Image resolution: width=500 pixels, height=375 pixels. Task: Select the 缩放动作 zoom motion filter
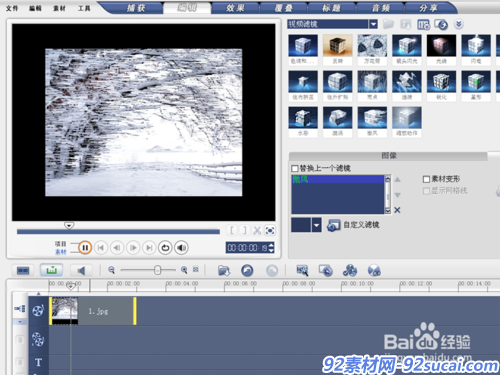[407, 122]
